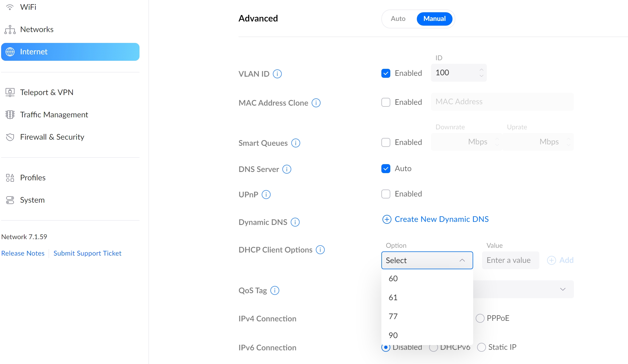Uncheck the VLAN ID Enabled checkbox
This screenshot has width=628, height=364.
386,73
